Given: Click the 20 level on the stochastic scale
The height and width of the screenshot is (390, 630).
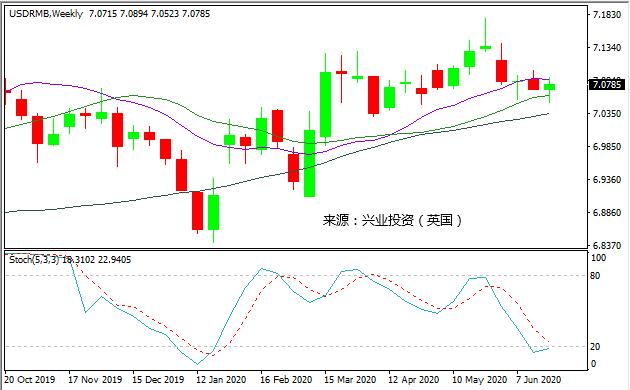Looking at the screenshot, I should click(x=595, y=346).
